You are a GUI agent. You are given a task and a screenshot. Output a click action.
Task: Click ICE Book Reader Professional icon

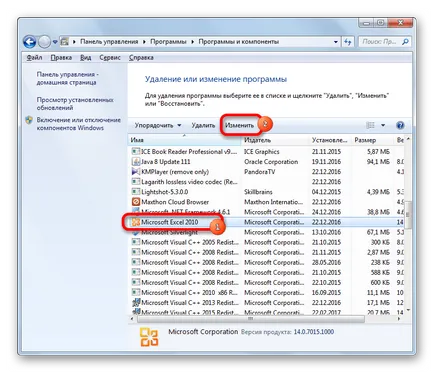(136, 152)
